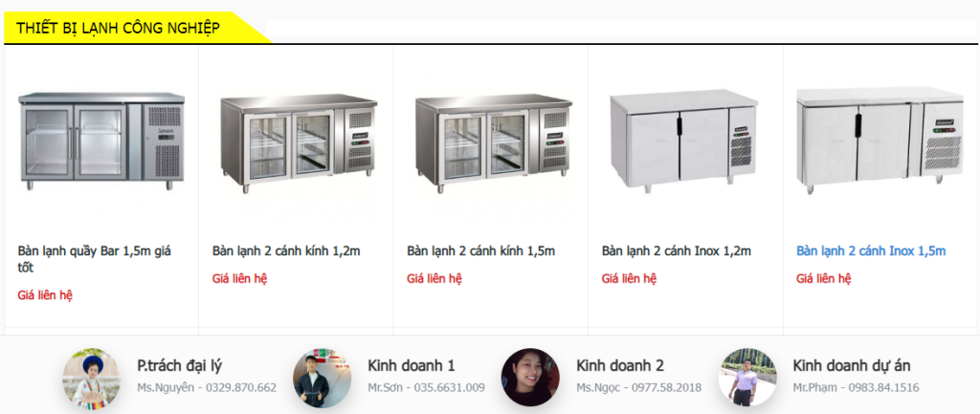Click the Bàn lạnh 2 cánh kính 1,2m title
This screenshot has width=980, height=414.
(x=286, y=251)
